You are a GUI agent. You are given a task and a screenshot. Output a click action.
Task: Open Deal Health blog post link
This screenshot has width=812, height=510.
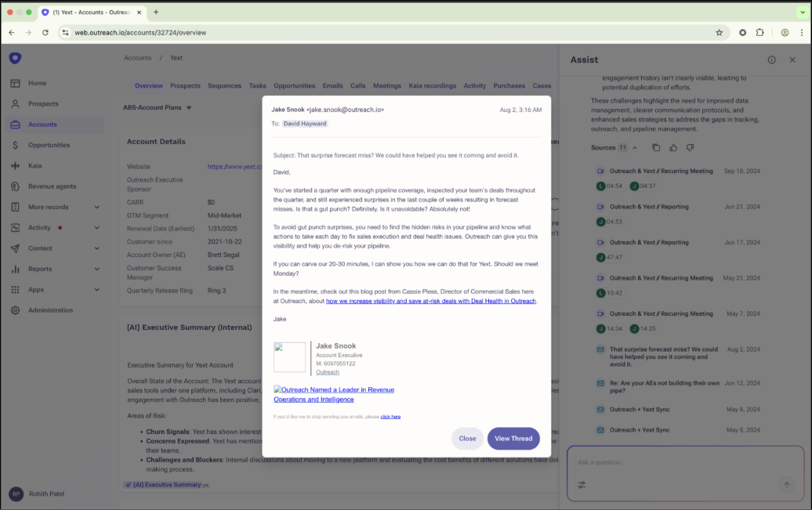point(431,301)
